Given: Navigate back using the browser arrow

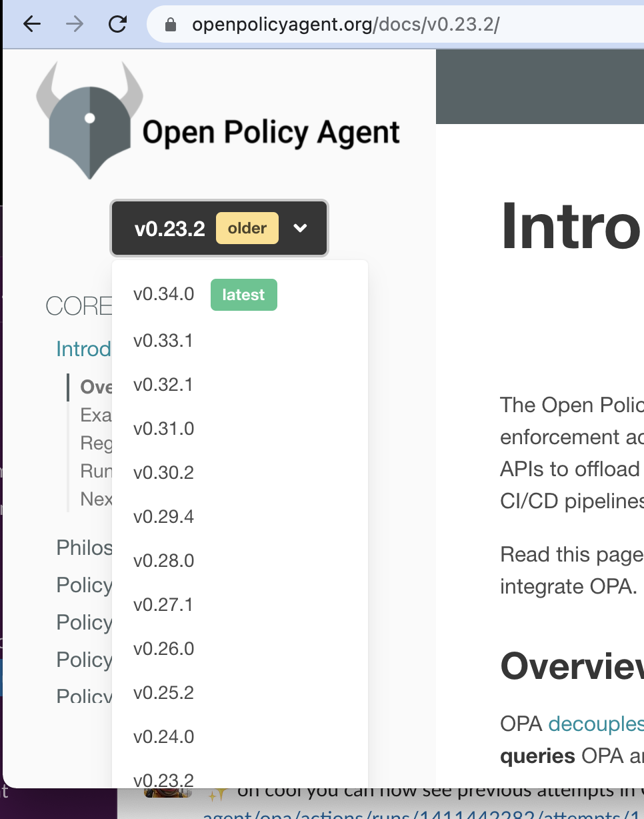Looking at the screenshot, I should tap(31, 24).
